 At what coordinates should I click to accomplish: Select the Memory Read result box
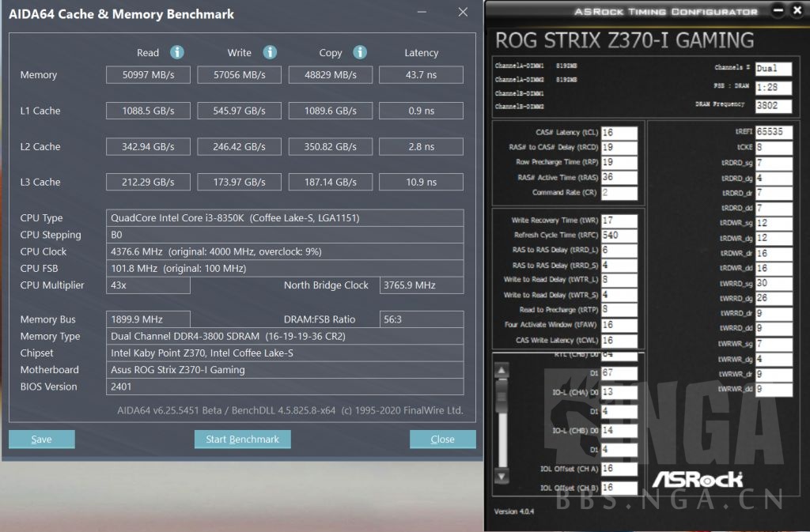148,75
